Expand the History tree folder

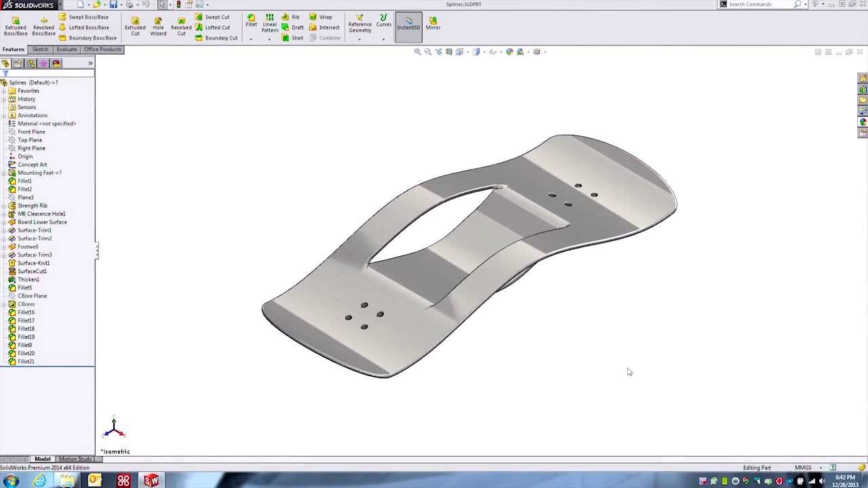pos(4,99)
